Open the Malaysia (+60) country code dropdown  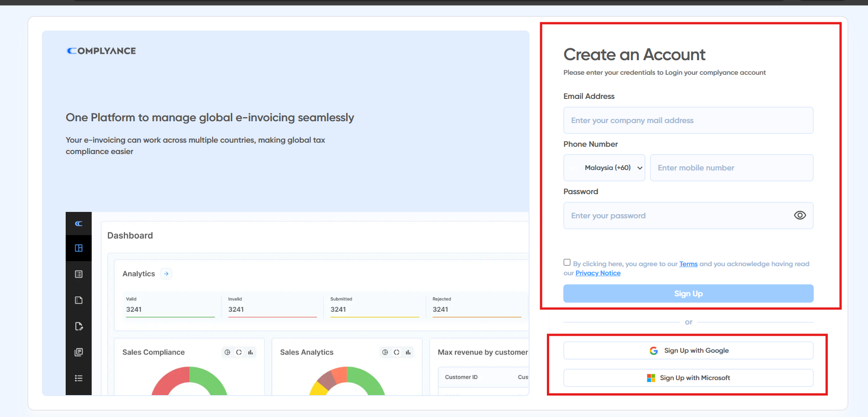tap(604, 168)
